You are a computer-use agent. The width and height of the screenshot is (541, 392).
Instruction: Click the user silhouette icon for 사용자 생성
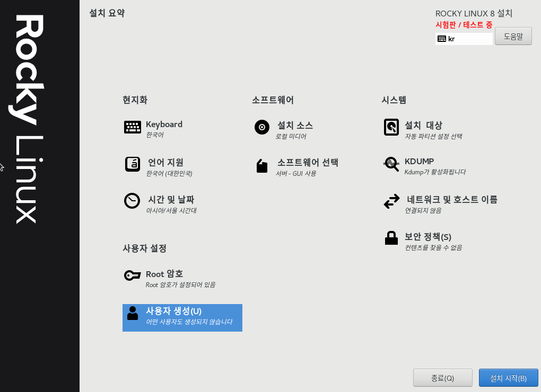point(133,313)
